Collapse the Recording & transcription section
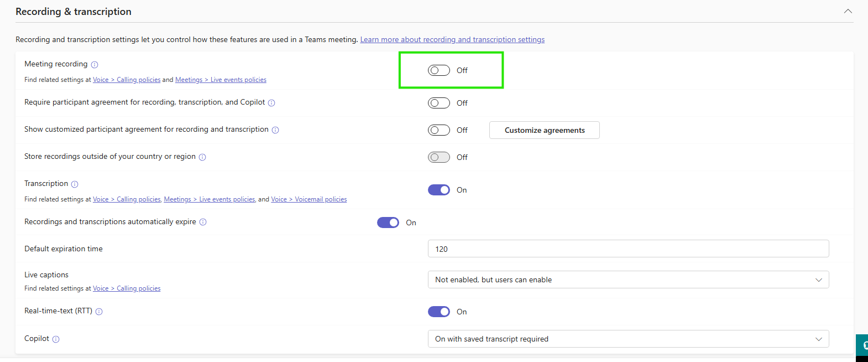868x362 pixels. 848,12
